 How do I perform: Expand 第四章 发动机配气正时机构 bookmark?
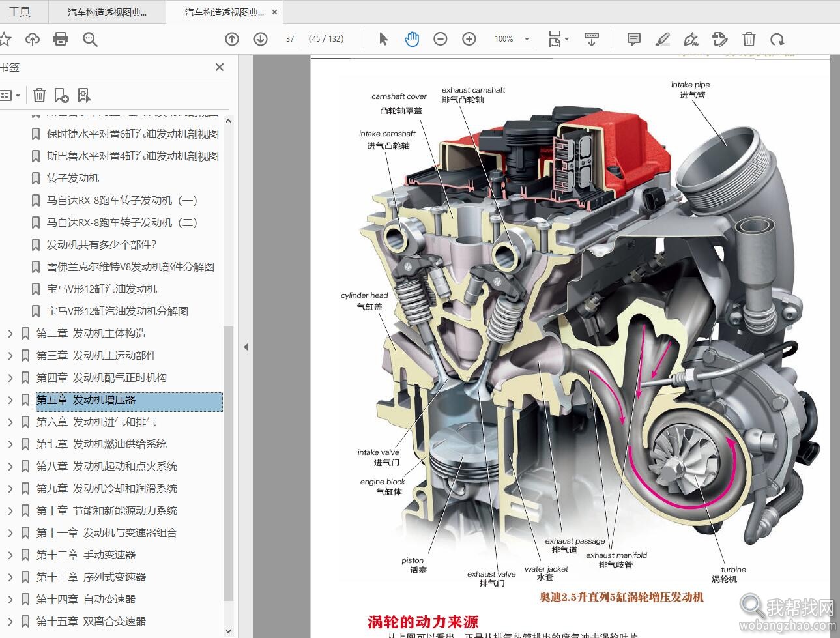pos(10,378)
